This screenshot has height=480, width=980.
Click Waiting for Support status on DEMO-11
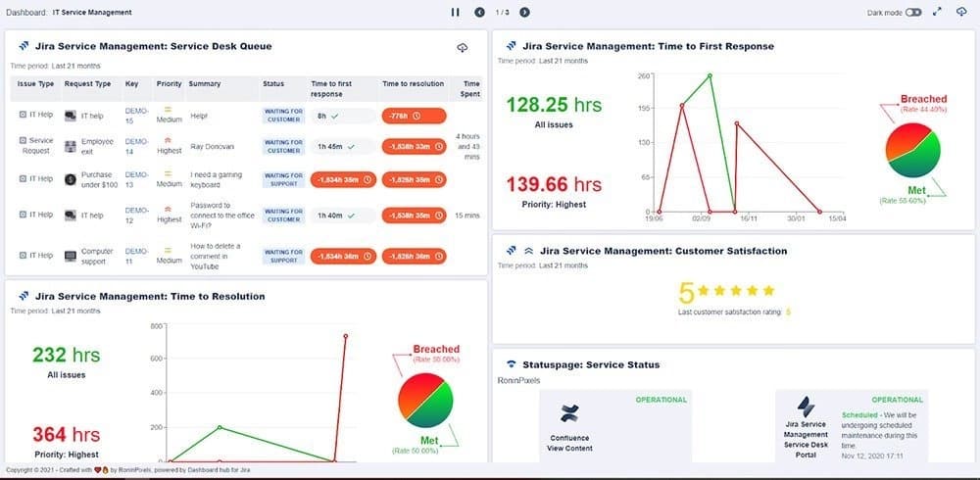click(x=283, y=255)
